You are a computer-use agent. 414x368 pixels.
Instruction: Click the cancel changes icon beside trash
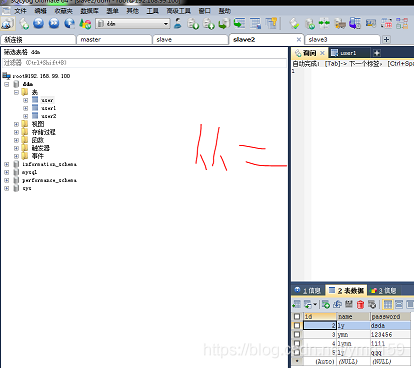coord(372,304)
